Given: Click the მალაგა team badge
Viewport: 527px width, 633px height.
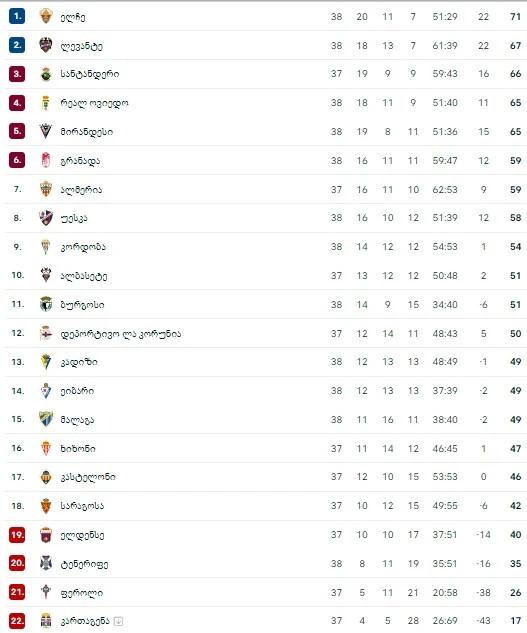Looking at the screenshot, I should [46, 419].
